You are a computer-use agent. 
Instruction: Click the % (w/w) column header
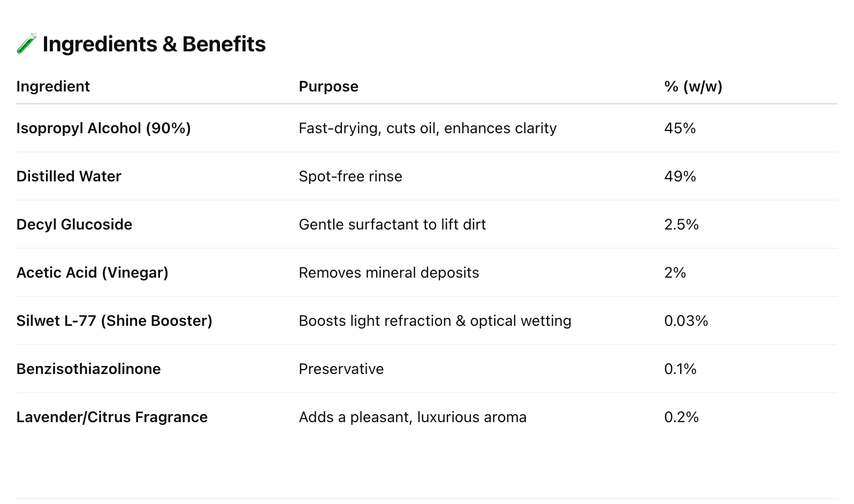point(693,87)
